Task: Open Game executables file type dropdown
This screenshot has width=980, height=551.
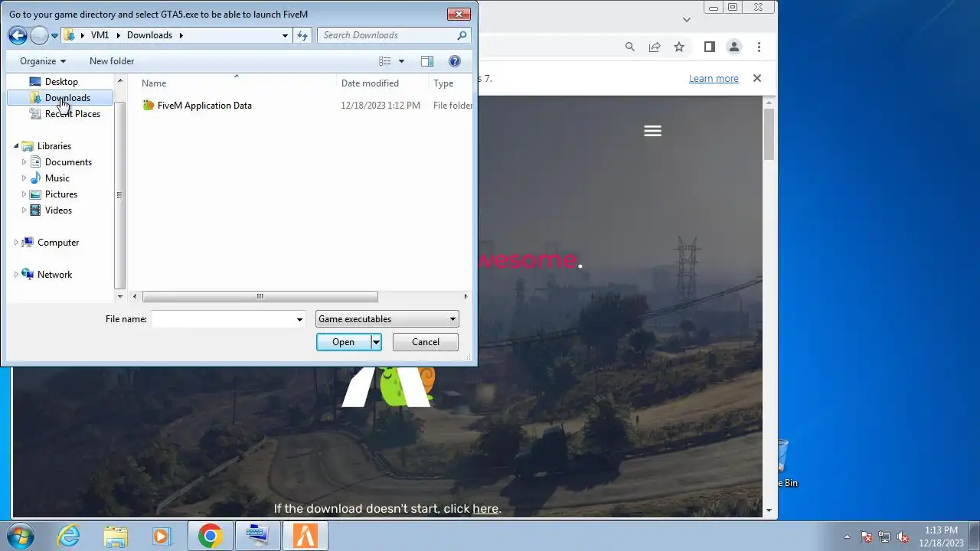Action: click(387, 319)
